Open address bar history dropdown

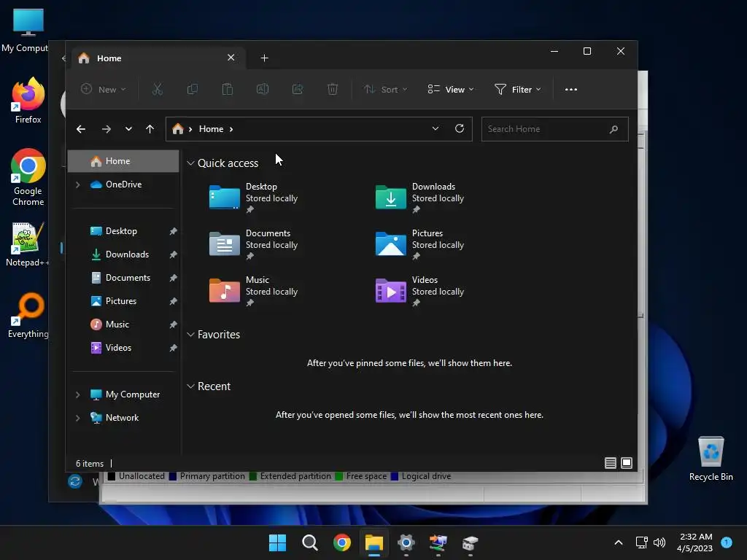tap(435, 128)
